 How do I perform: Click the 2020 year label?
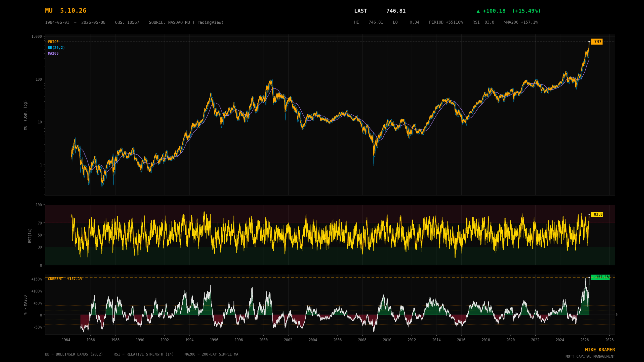click(510, 340)
